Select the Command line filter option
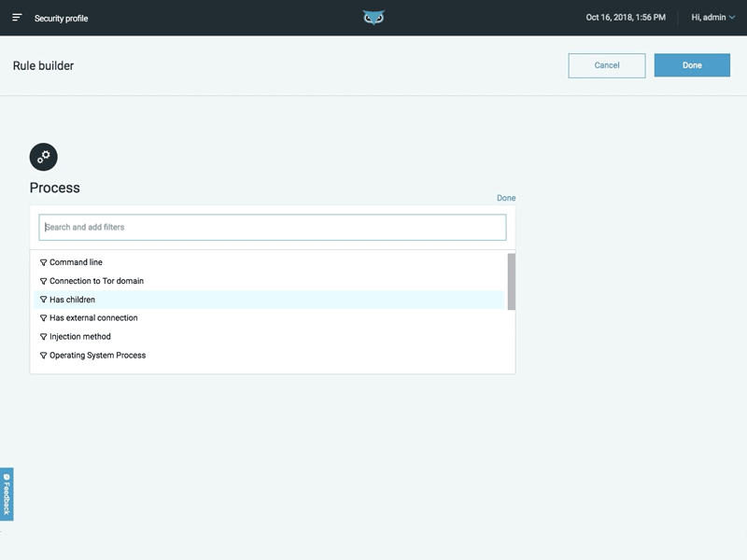 tap(77, 262)
